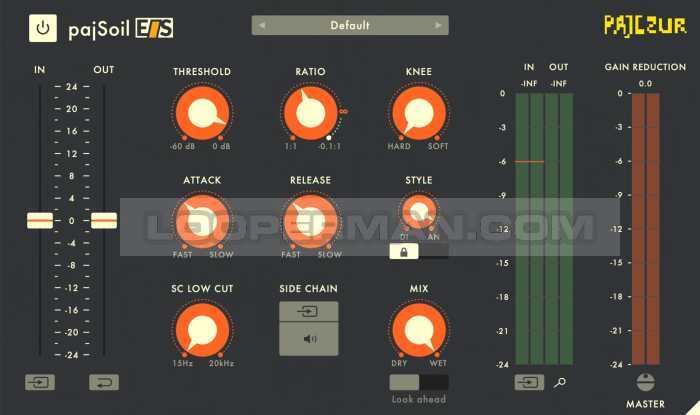Click the SIDE CHAIN label
The width and height of the screenshot is (700, 415).
click(308, 289)
